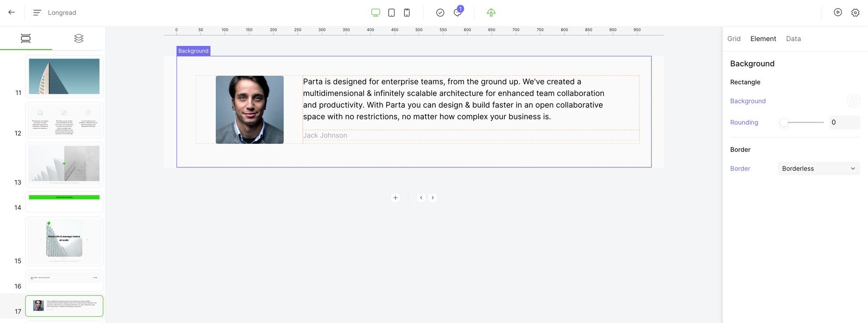Select slide 17 testimonial thumbnail
Screen dimensions: 868x323
click(64, 306)
